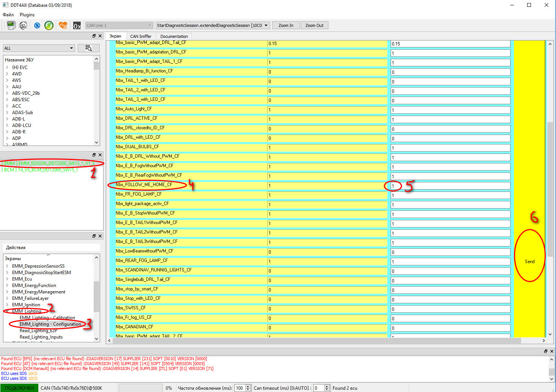Click the orange heart pulse icon
Viewport: 556px width, 392px height.
(x=63, y=25)
